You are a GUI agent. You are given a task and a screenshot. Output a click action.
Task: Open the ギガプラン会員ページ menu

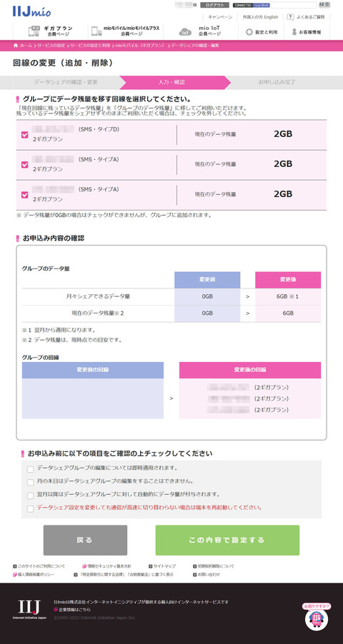(51, 31)
